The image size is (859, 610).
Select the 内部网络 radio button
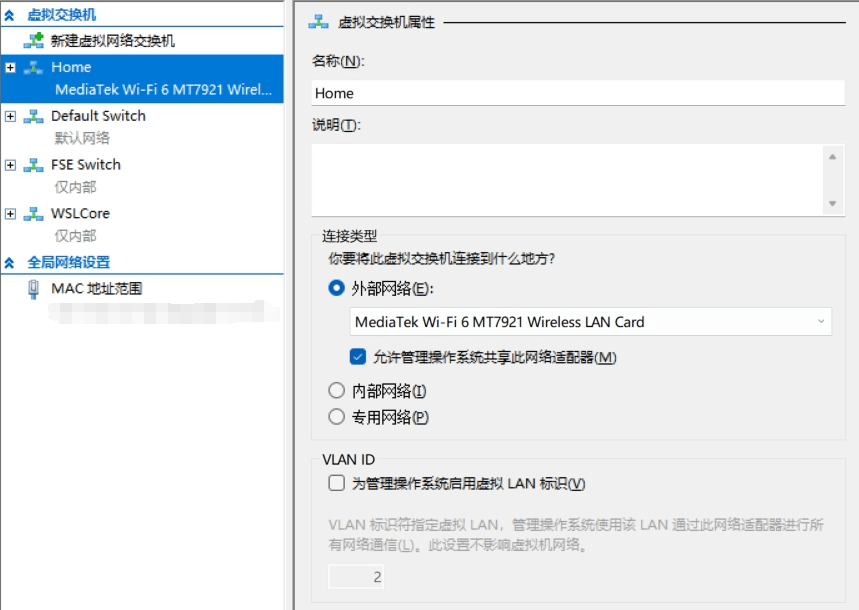[x=336, y=391]
